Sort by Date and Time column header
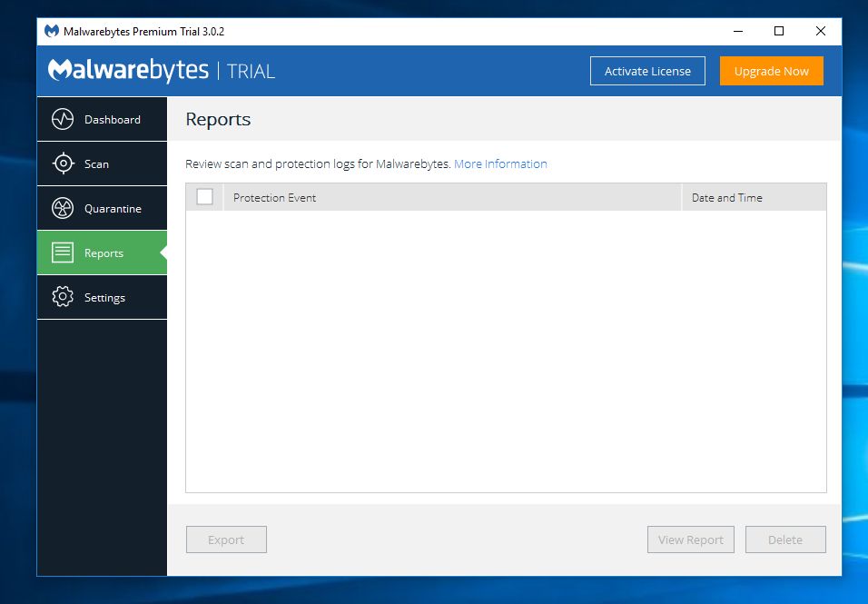 tap(755, 198)
